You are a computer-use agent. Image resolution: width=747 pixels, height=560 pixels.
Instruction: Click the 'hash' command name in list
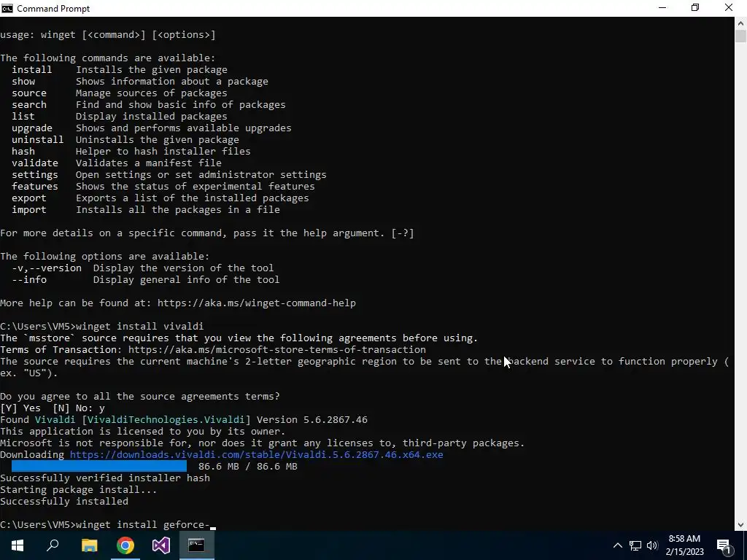[x=23, y=152]
